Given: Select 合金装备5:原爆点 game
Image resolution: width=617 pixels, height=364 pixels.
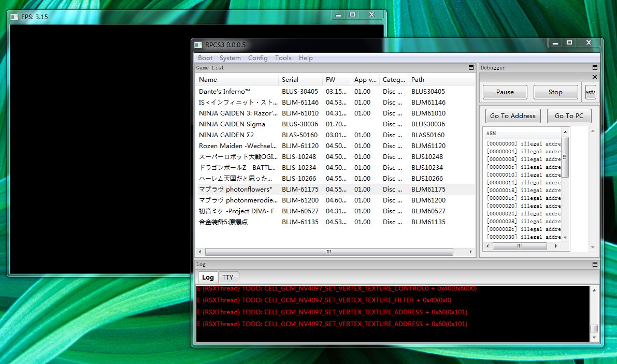Looking at the screenshot, I should (x=335, y=222).
